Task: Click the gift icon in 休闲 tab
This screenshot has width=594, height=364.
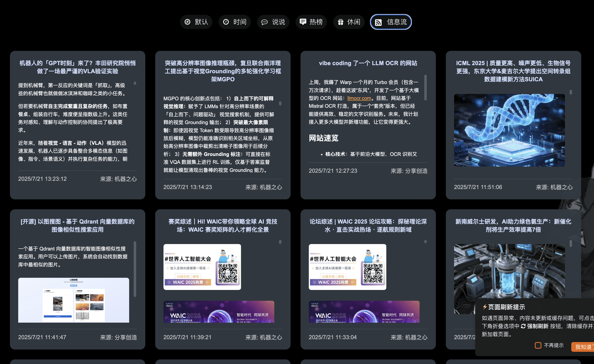Action: (x=340, y=22)
